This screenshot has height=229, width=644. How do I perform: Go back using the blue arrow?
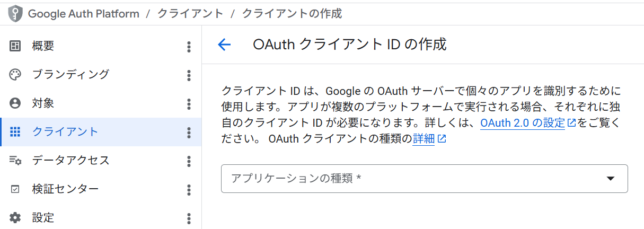pos(224,45)
